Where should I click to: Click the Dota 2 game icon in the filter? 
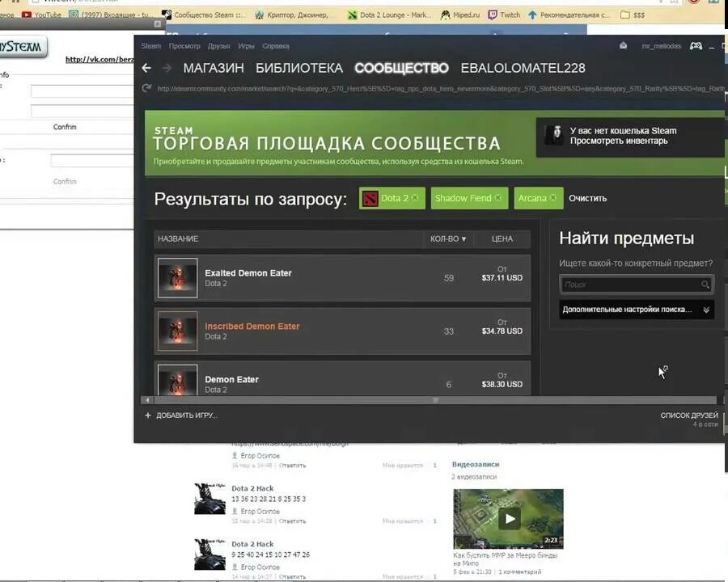tap(370, 199)
